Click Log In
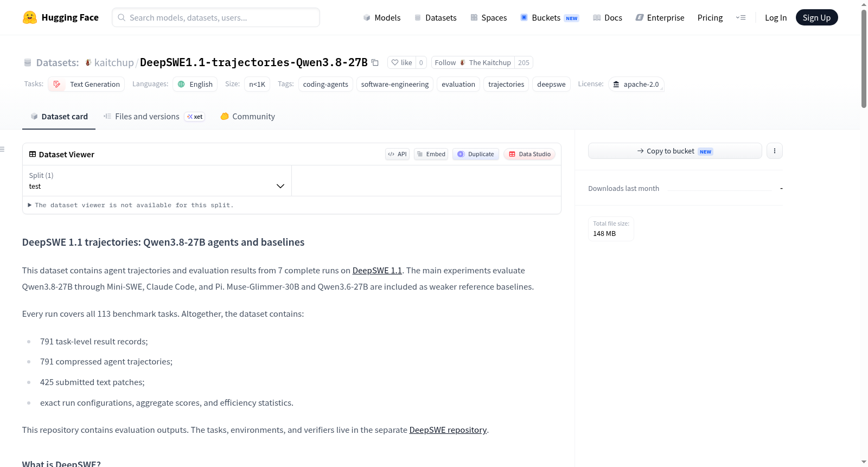Screen dimensions: 868x467 click(x=776, y=17)
